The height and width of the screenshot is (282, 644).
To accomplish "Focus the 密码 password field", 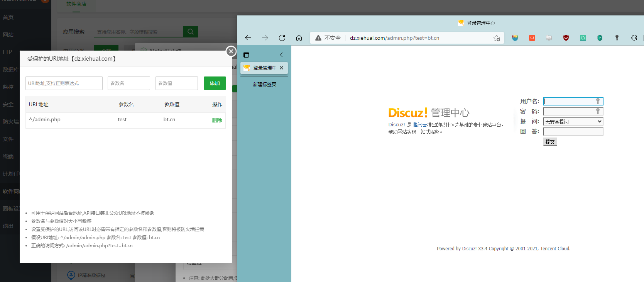I will [x=573, y=111].
